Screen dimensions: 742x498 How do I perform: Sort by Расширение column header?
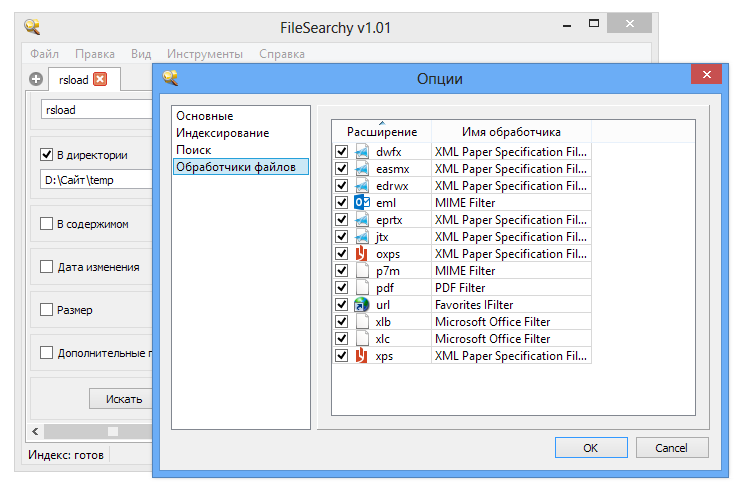[382, 132]
